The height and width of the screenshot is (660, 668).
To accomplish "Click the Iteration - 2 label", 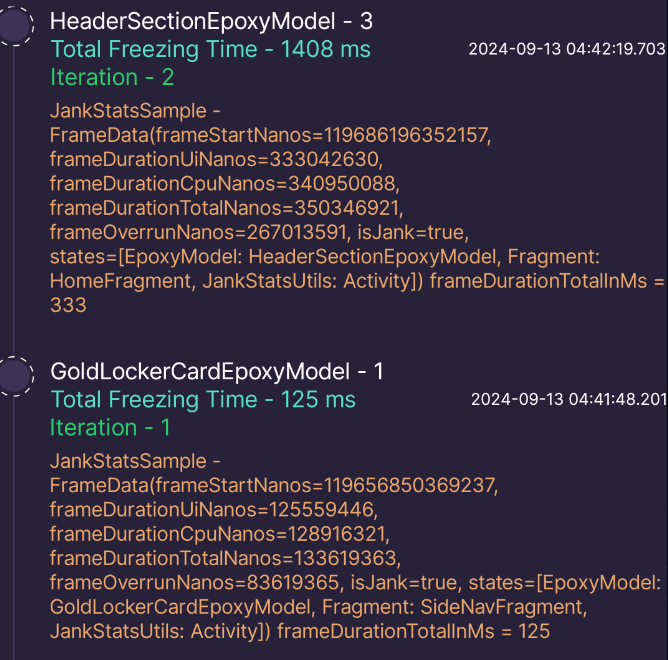I will [112, 78].
